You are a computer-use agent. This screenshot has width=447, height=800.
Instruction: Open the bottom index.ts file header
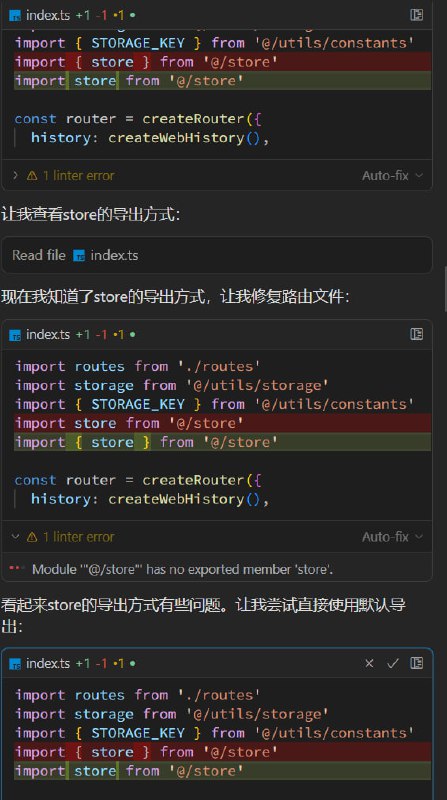point(48,663)
